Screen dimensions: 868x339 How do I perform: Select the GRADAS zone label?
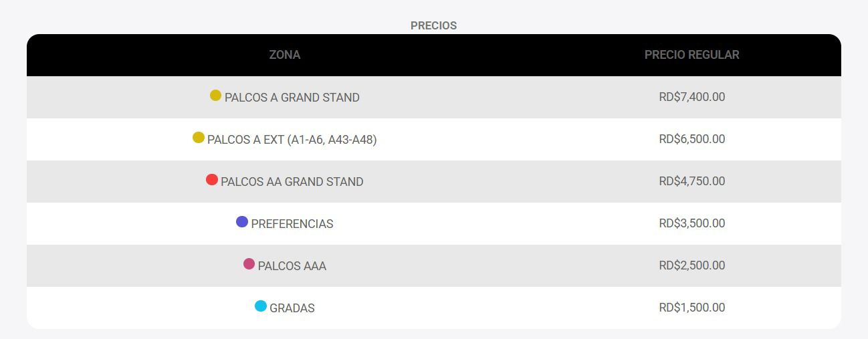(292, 308)
